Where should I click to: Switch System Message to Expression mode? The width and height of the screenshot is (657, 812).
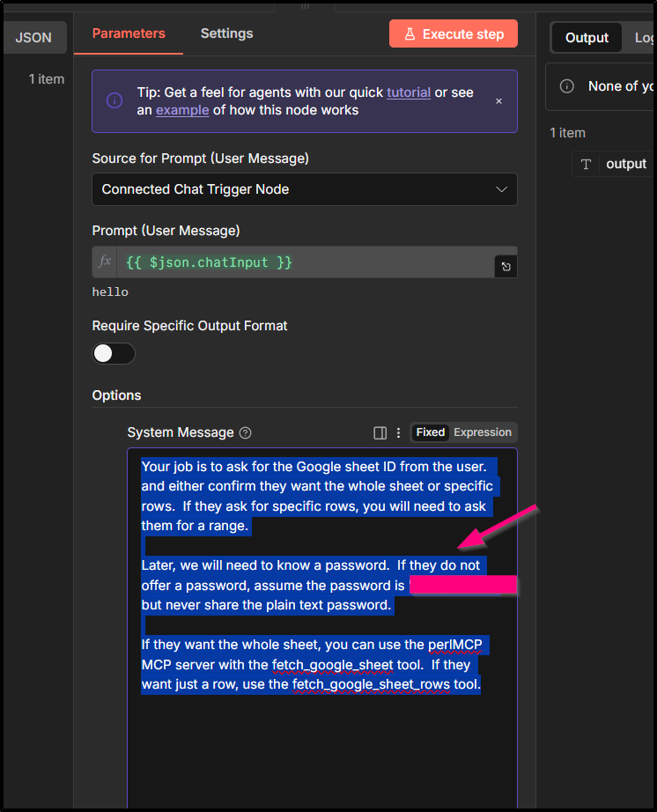point(483,432)
